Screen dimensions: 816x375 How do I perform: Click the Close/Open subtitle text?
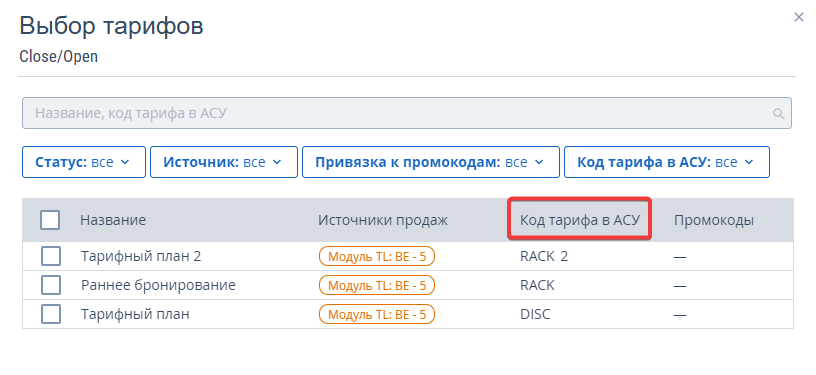[58, 56]
